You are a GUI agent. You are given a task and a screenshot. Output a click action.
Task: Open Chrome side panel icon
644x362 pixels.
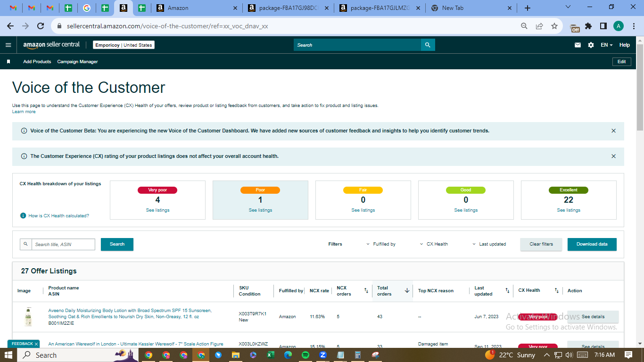[x=603, y=26]
